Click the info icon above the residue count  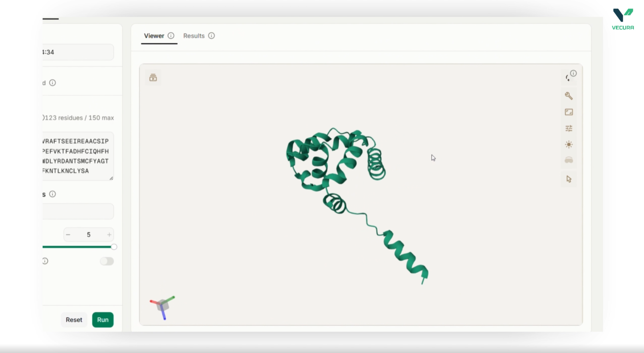click(x=52, y=83)
